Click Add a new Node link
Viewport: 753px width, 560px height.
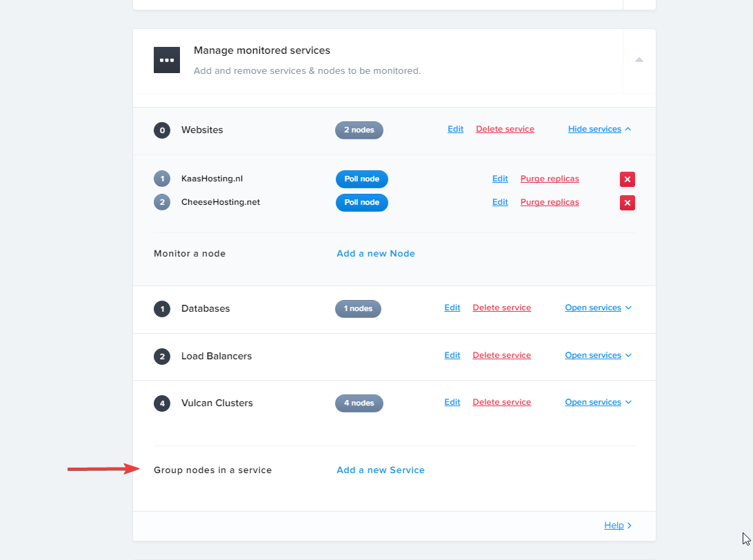pyautogui.click(x=375, y=254)
